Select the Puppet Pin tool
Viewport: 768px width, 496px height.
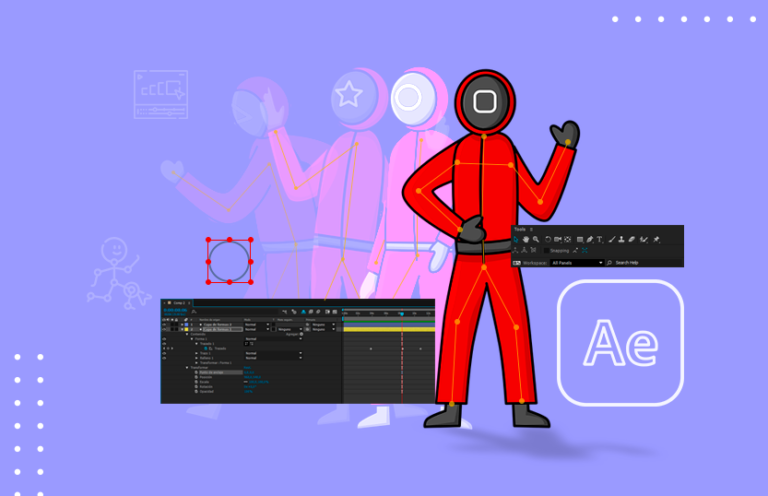tap(656, 239)
